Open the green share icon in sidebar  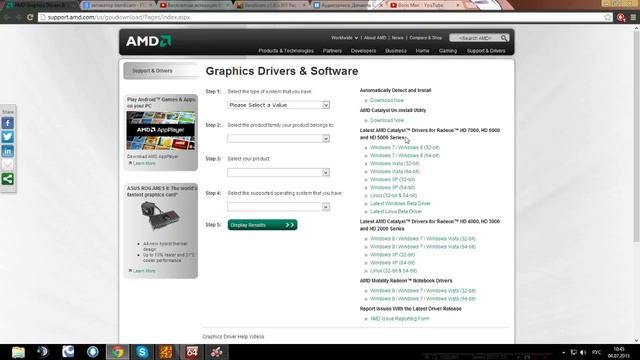(x=7, y=179)
